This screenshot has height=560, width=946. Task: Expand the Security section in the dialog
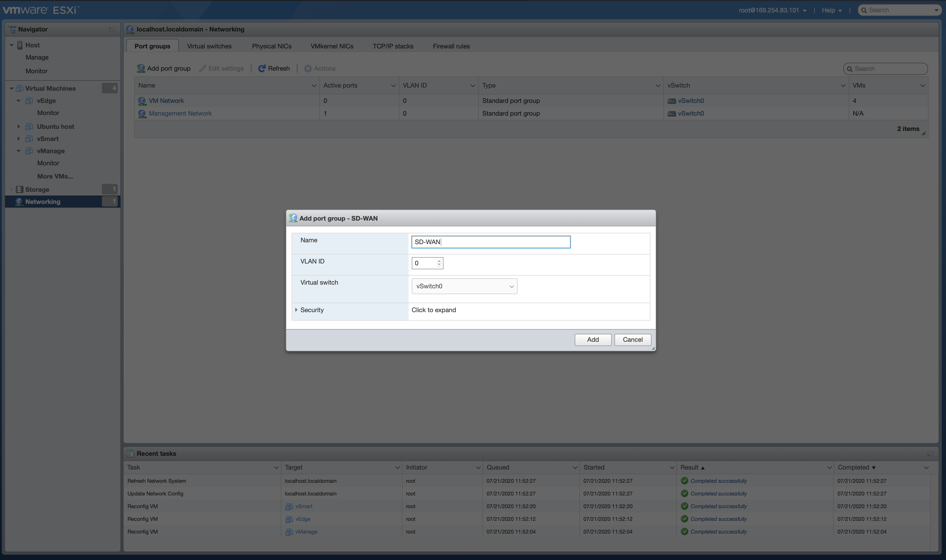coord(296,310)
